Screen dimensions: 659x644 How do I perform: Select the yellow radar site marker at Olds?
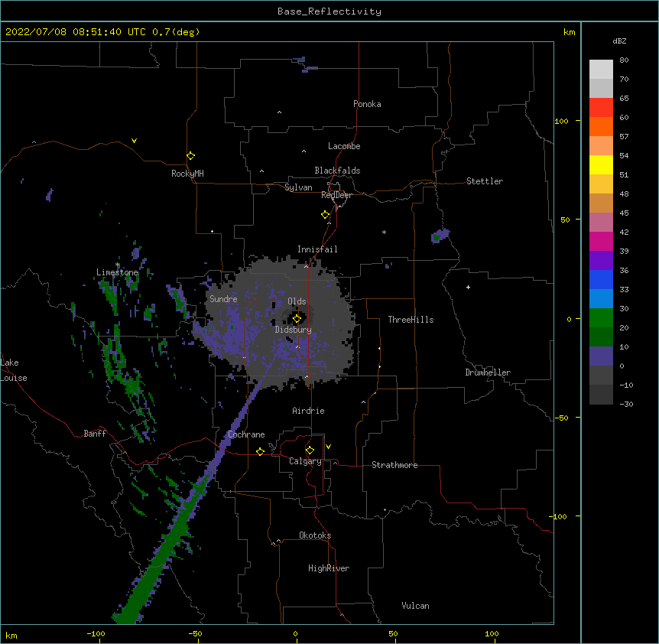pos(297,319)
